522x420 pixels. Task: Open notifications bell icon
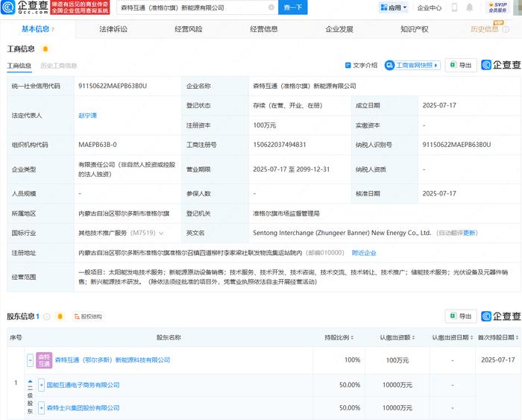click(x=469, y=7)
